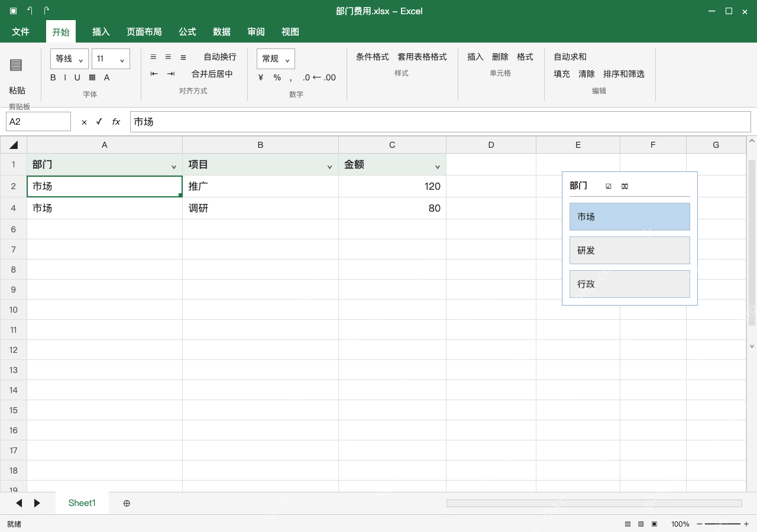This screenshot has width=757, height=532.
Task: Switch to the 数据 ribbon tab
Action: point(222,32)
